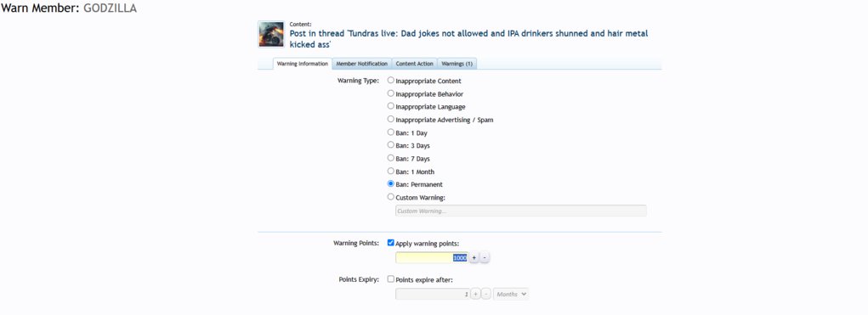Screen dimensions: 868x315
Task: Increase warning points with plus button
Action: [x=474, y=257]
